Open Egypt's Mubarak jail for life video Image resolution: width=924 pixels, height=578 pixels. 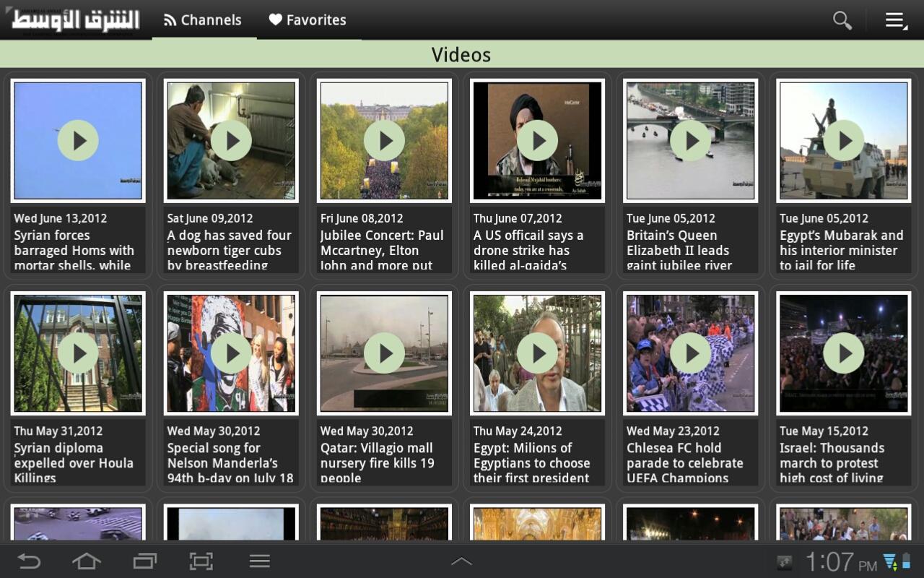coord(843,140)
